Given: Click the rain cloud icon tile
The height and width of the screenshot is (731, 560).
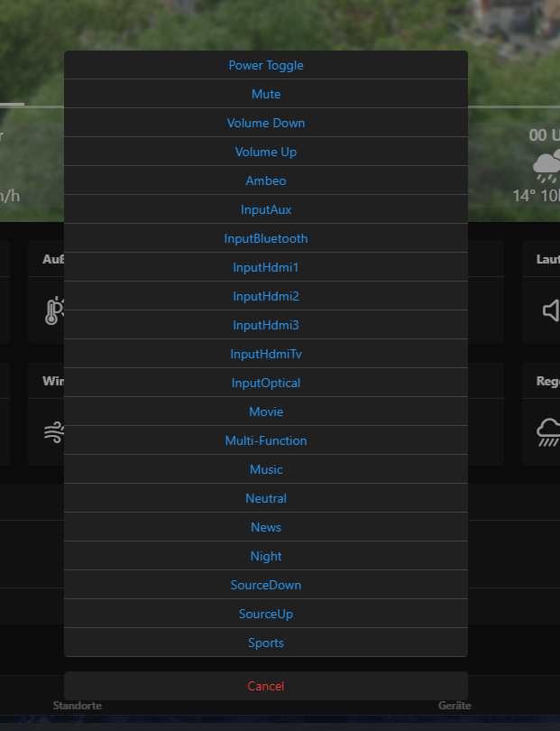Looking at the screenshot, I should tap(548, 432).
